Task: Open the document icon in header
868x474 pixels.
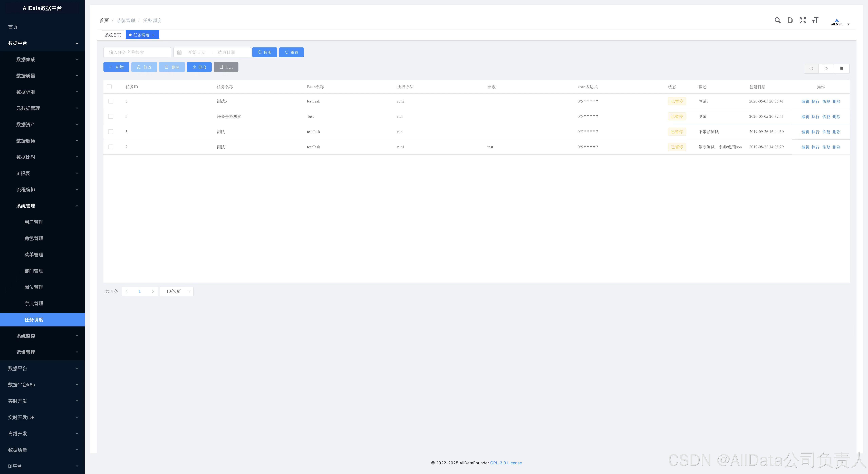Action: click(790, 20)
